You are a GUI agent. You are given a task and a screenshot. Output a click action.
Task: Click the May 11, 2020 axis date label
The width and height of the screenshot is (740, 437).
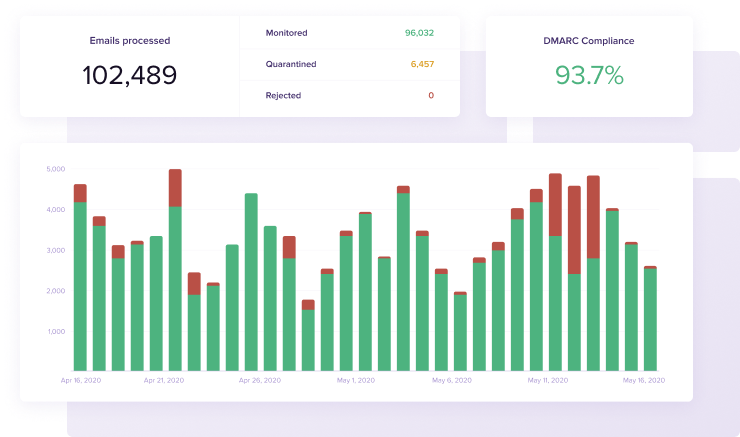548,381
